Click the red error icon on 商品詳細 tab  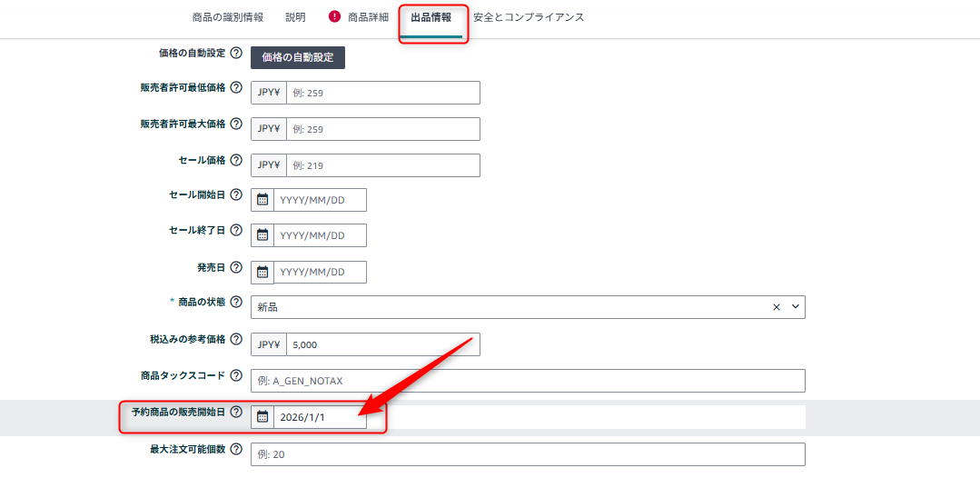tap(334, 16)
